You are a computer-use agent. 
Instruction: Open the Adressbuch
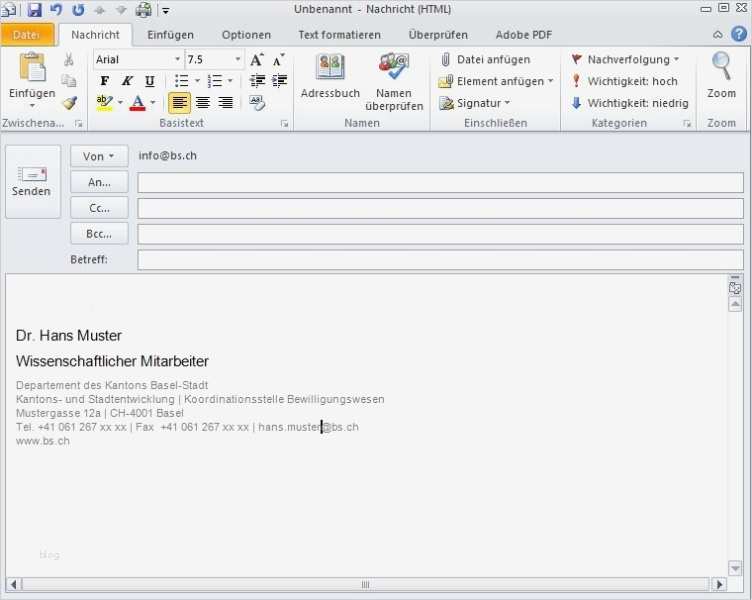330,76
